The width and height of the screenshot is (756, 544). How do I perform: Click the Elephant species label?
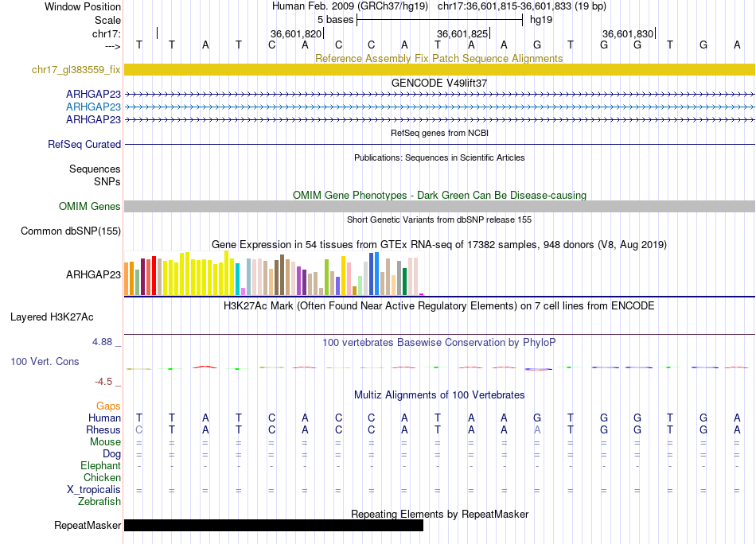100,466
